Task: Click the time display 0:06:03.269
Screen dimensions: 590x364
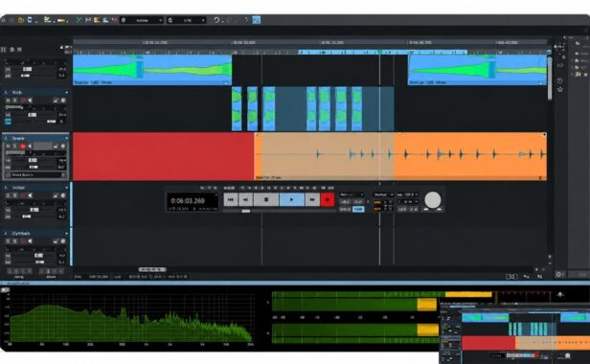Action: coord(188,200)
